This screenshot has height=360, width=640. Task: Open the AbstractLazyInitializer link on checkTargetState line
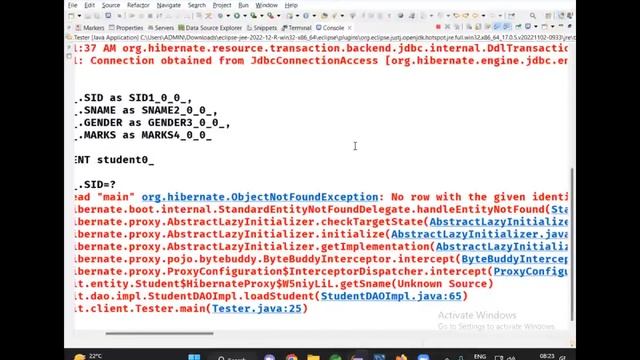498,222
